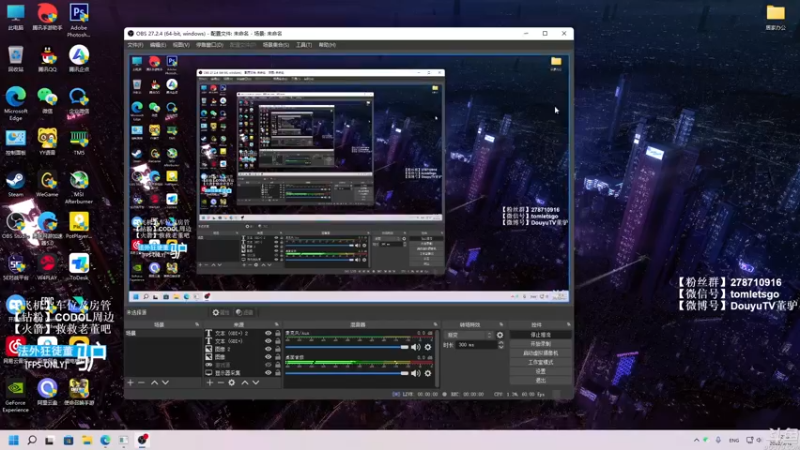This screenshot has height=450, width=800.
Task: Open taskbar search magnifier
Action: (x=32, y=440)
